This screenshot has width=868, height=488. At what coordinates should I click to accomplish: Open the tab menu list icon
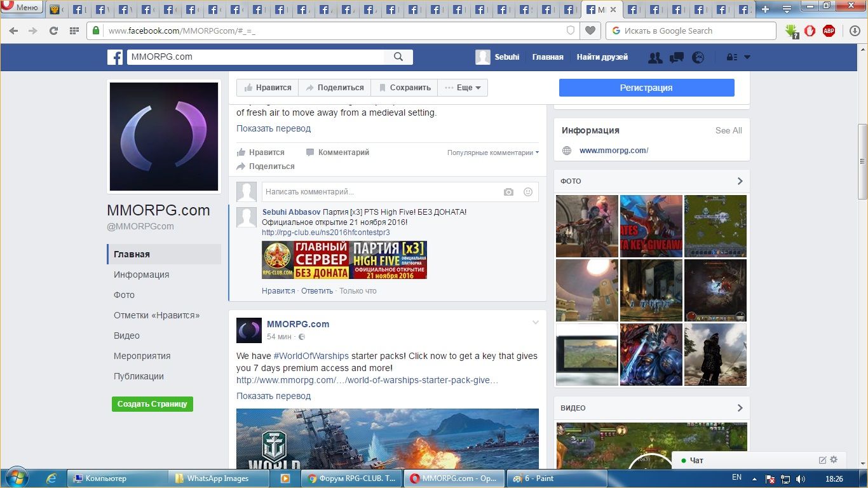pyautogui.click(x=787, y=9)
